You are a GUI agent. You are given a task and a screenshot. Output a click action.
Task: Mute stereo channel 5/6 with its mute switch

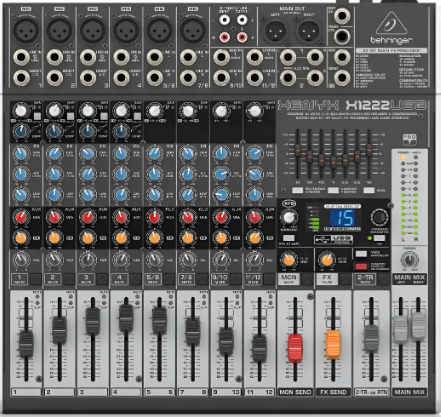169,279
